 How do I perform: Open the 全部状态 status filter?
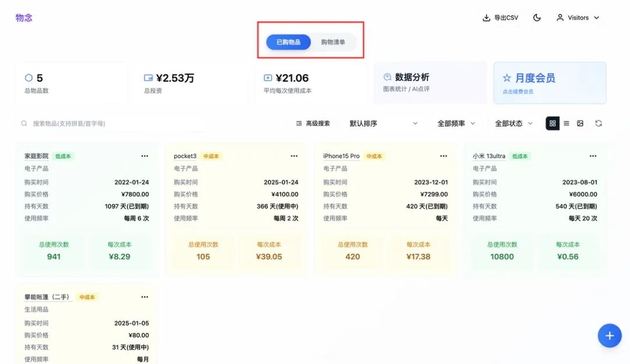(x=513, y=123)
